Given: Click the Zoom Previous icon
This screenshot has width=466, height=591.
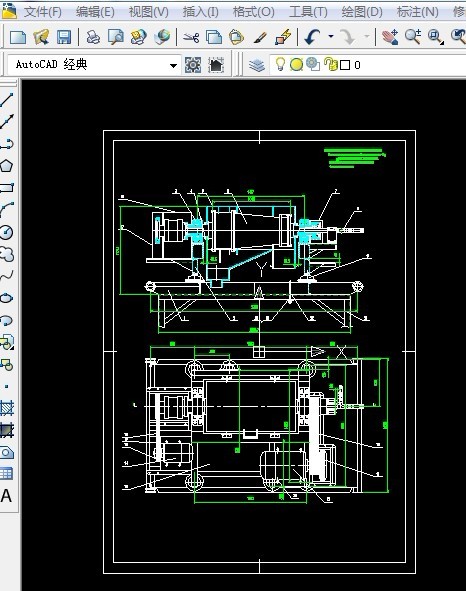Looking at the screenshot, I should (458, 37).
